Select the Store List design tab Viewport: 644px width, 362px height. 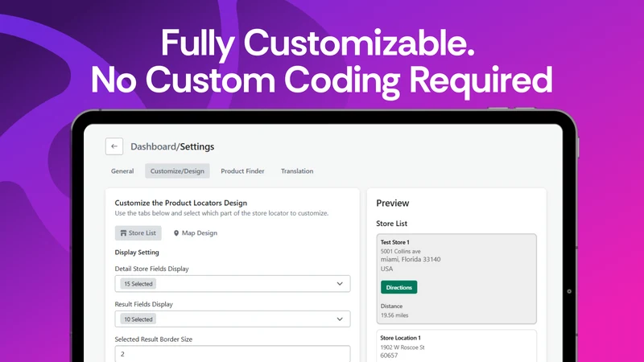138,233
